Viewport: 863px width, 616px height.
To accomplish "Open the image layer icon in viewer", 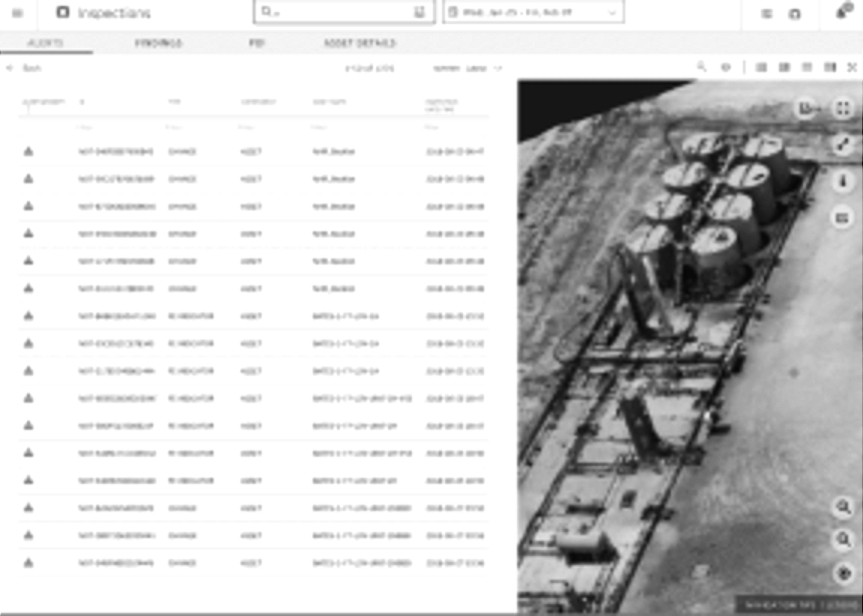I will (843, 219).
